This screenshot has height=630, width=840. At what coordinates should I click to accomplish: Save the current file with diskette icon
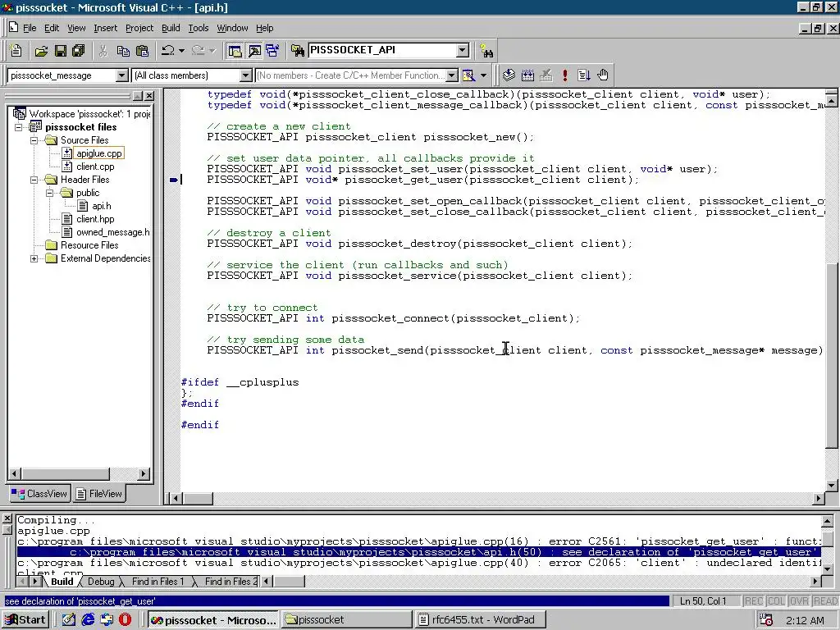60,51
